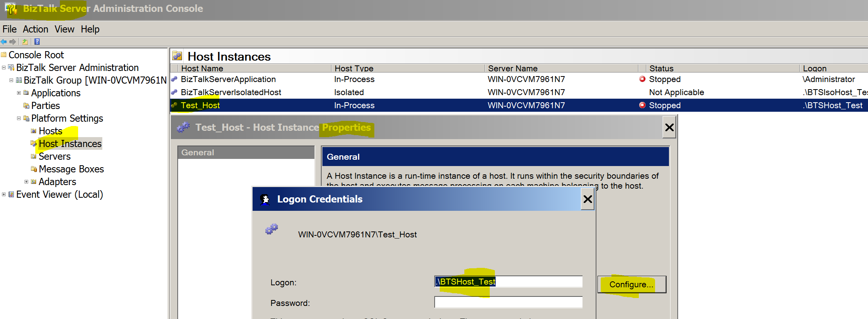Open the File menu

coord(10,29)
